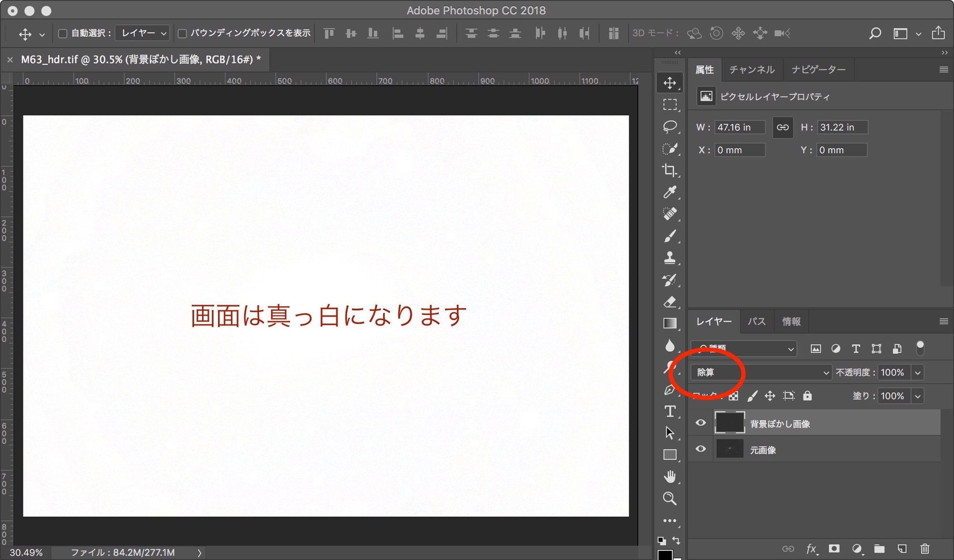This screenshot has width=954, height=560.
Task: Select the Eraser tool
Action: (x=670, y=302)
